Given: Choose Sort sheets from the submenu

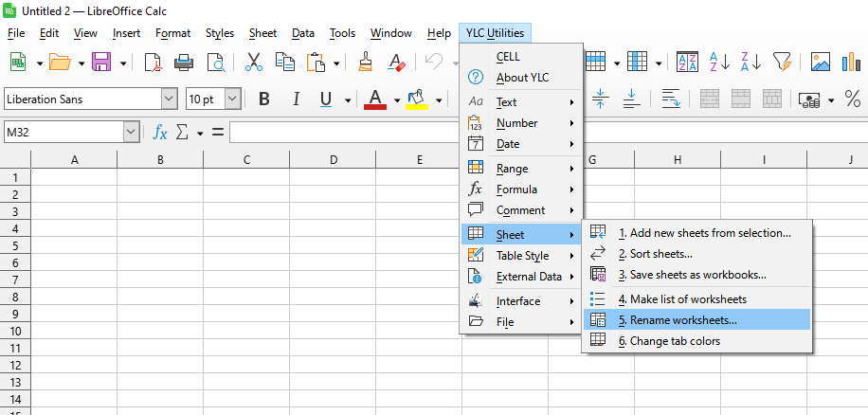Looking at the screenshot, I should pos(655,254).
